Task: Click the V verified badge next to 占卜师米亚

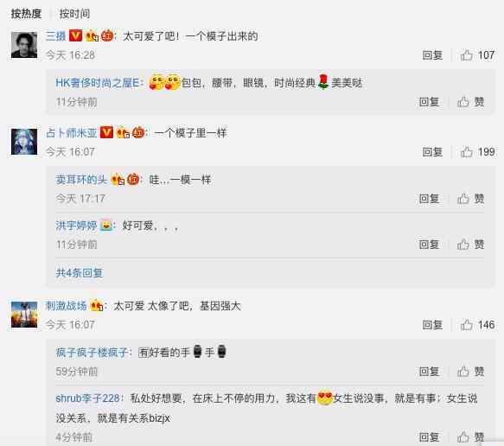Action: 106,132
